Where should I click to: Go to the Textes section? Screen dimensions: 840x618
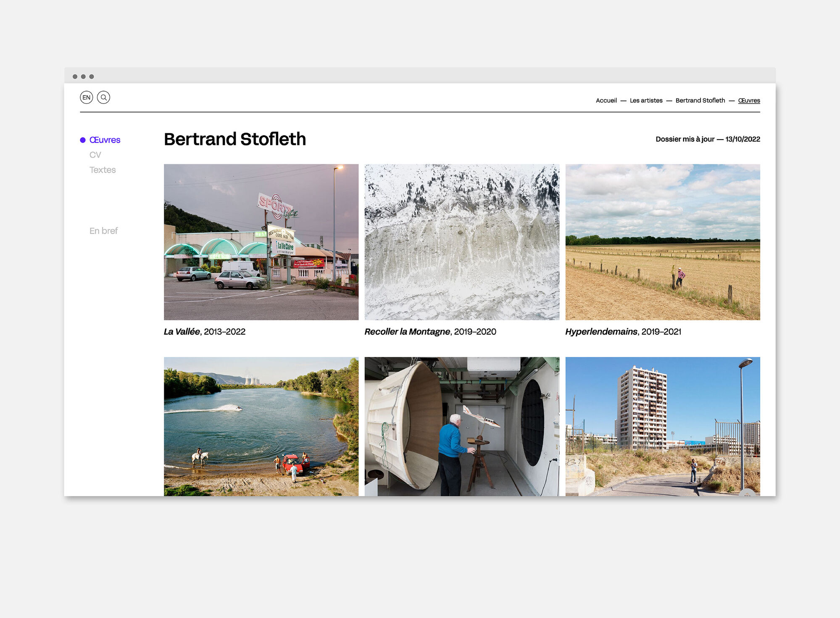[x=102, y=170]
